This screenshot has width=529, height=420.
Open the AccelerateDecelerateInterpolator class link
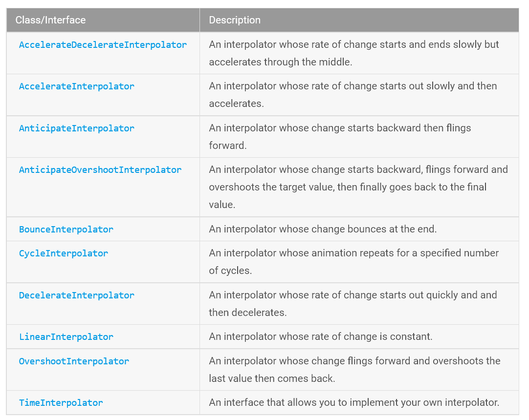point(103,45)
